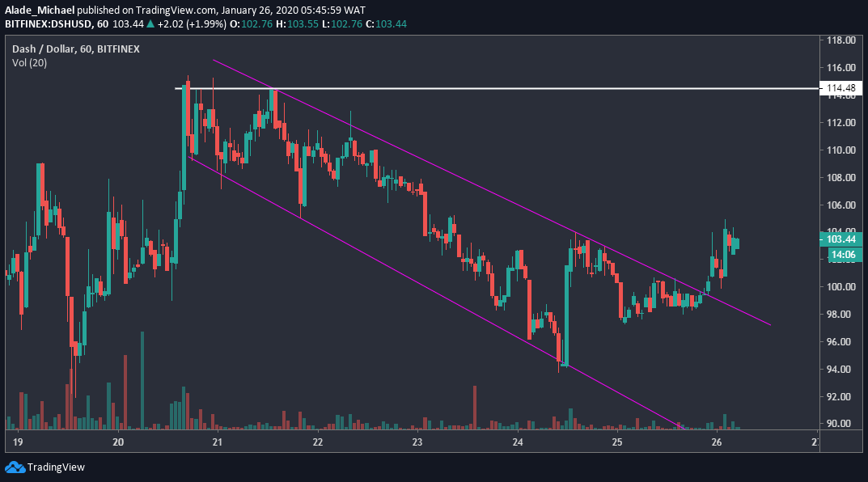Screen dimensions: 868x482
Task: Click the 103.44 current price tag
Action: click(842, 240)
